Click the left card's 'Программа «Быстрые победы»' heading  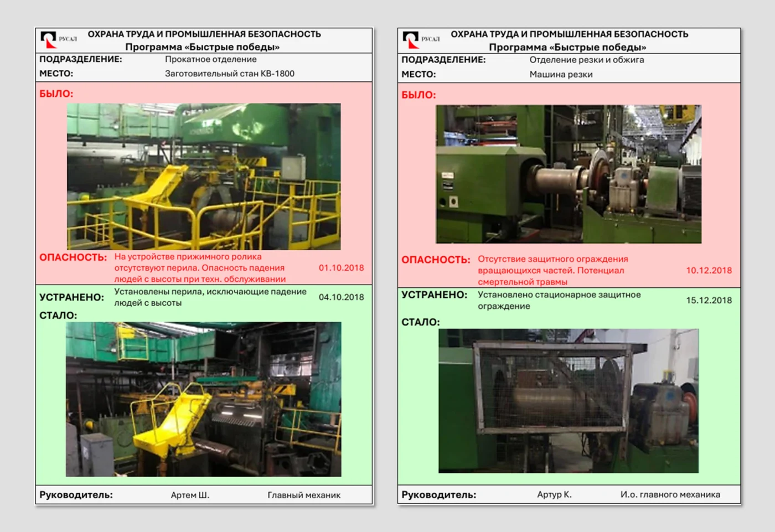point(202,47)
